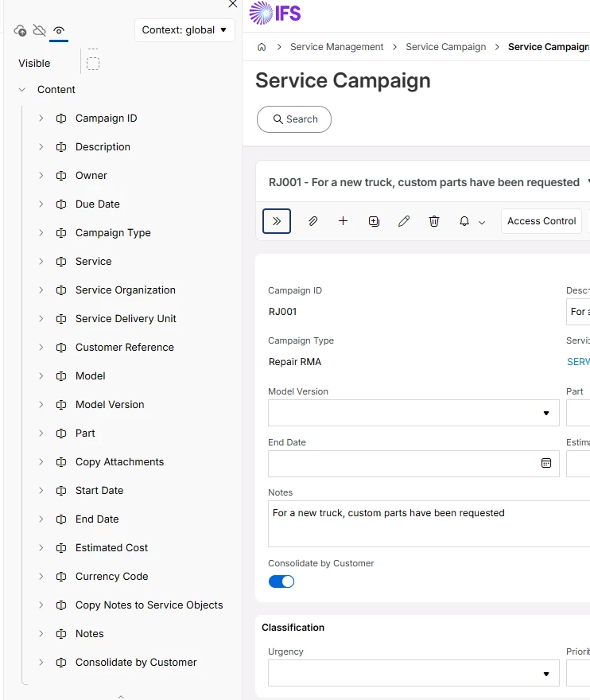Viewport: 590px width, 700px height.
Task: Expand the bell subscription dropdown arrow
Action: [482, 222]
